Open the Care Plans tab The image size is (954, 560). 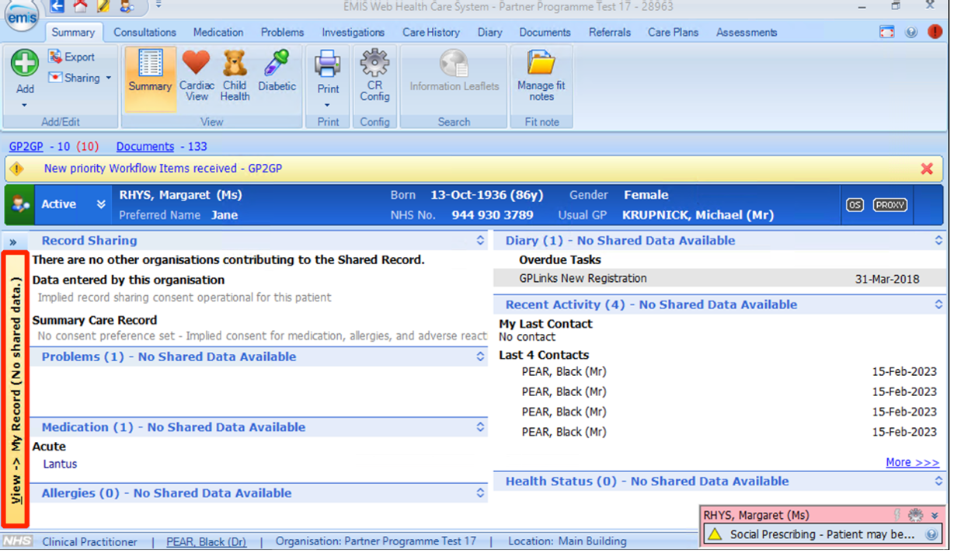point(673,33)
